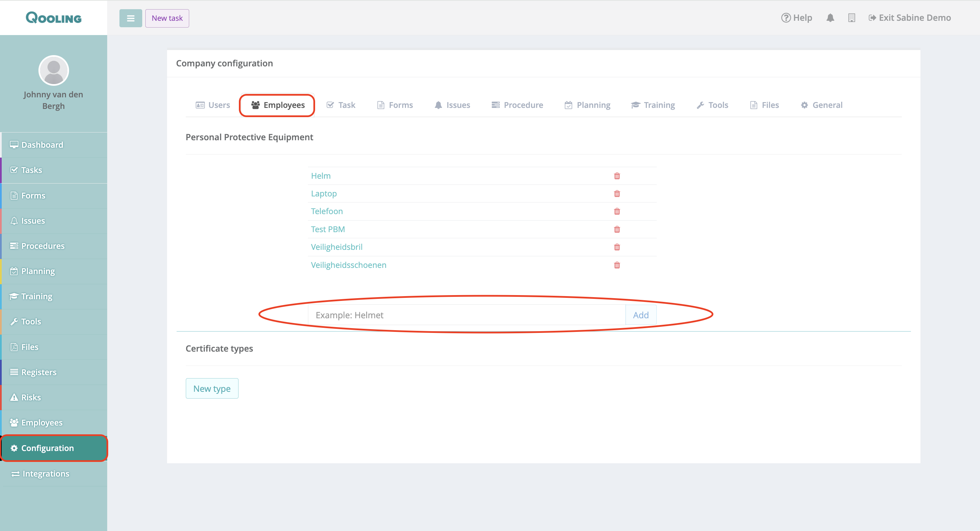Open the General configuration tab
Viewport: 980px width, 531px height.
pos(822,105)
